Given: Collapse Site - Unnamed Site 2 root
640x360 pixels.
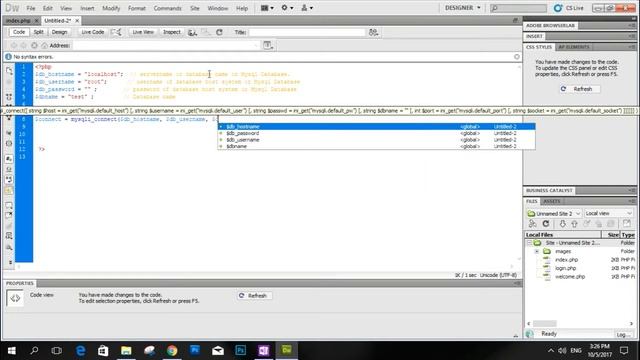Looking at the screenshot, I should click(529, 243).
